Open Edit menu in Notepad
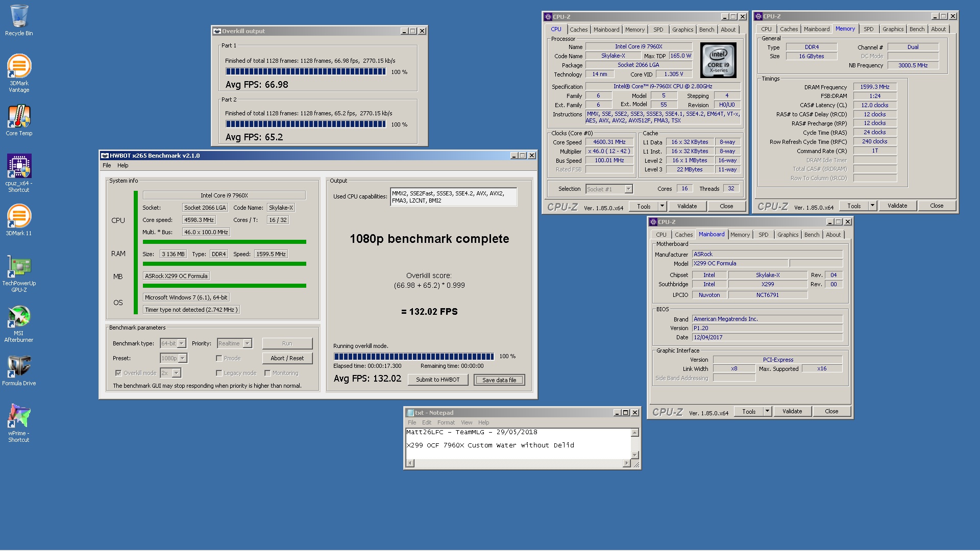The width and height of the screenshot is (980, 551). tap(427, 422)
